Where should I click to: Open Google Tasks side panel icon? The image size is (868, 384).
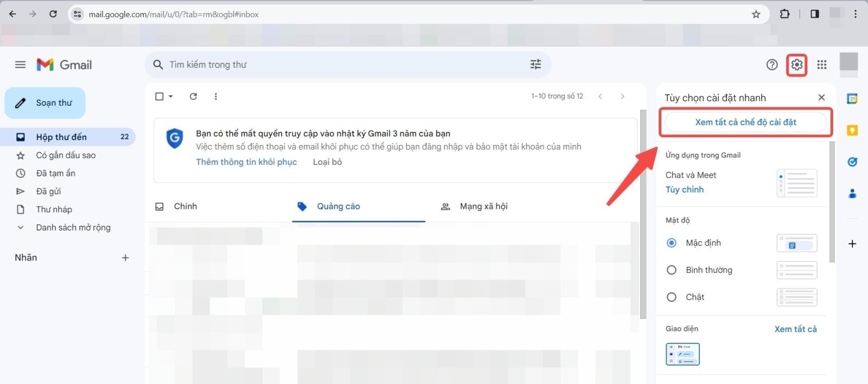(x=852, y=162)
